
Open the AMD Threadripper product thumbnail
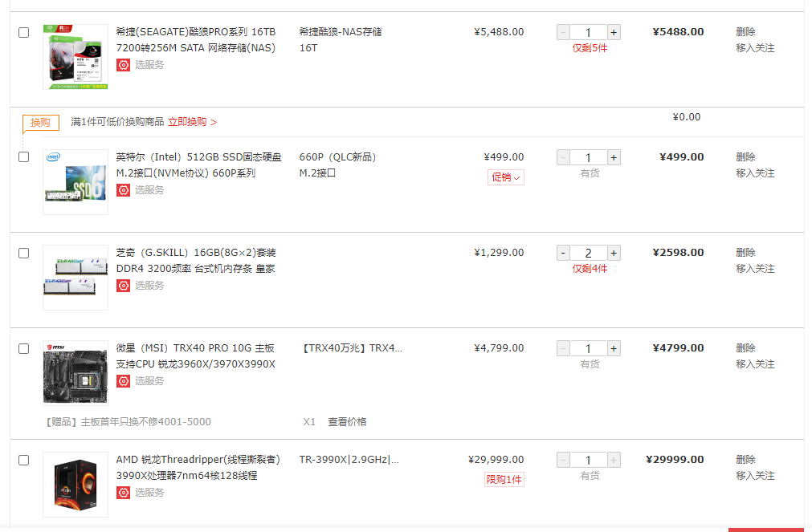[x=75, y=485]
